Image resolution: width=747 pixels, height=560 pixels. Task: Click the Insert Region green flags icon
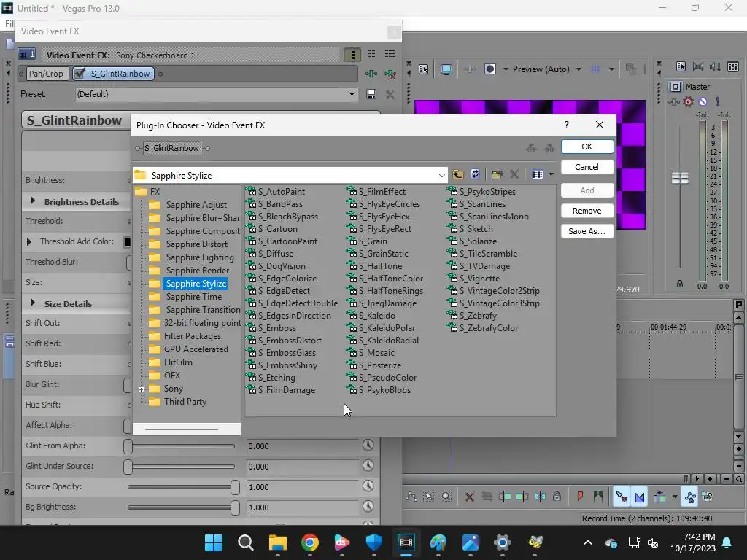point(597,497)
